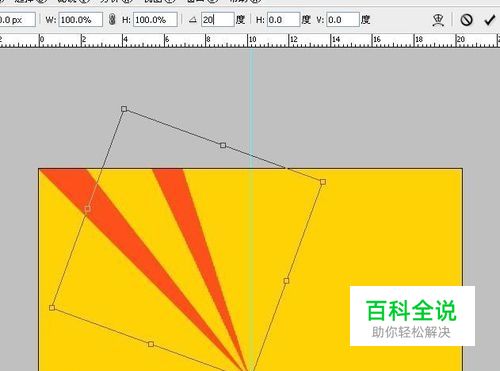
Task: Click the horizontal skew H field showing 0.0
Action: click(x=283, y=20)
